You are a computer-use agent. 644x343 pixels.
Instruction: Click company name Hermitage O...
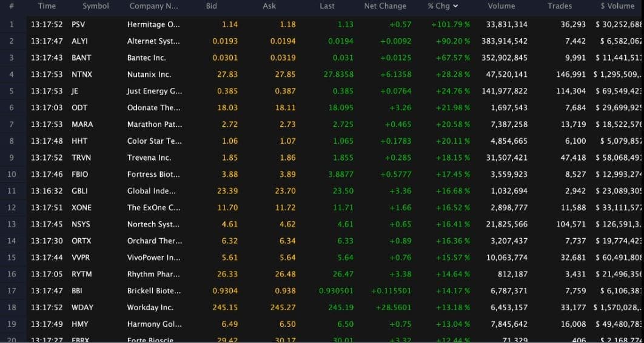point(153,25)
